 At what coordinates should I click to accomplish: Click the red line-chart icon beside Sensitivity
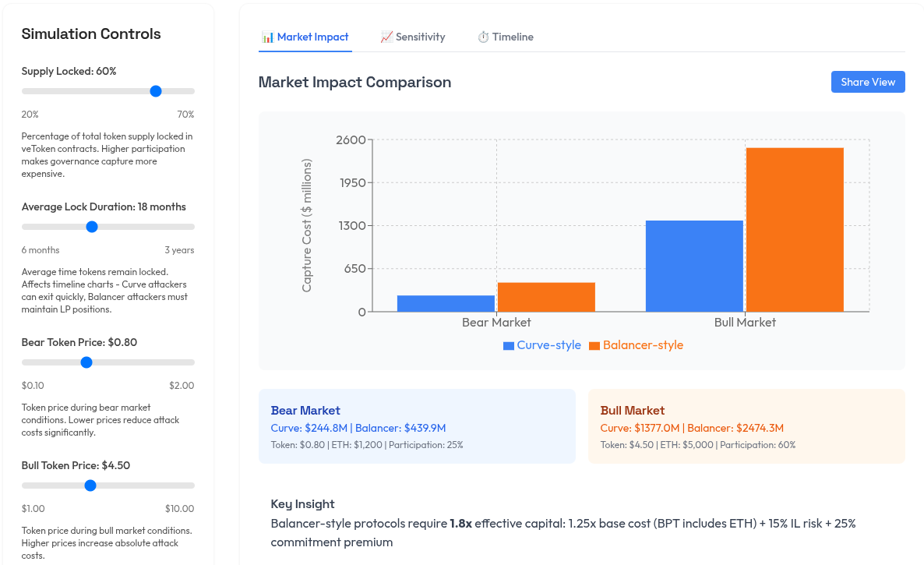click(387, 36)
